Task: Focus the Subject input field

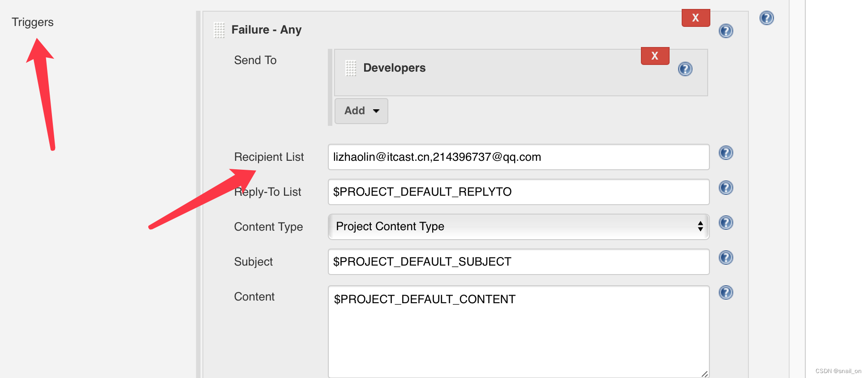Action: click(x=519, y=262)
